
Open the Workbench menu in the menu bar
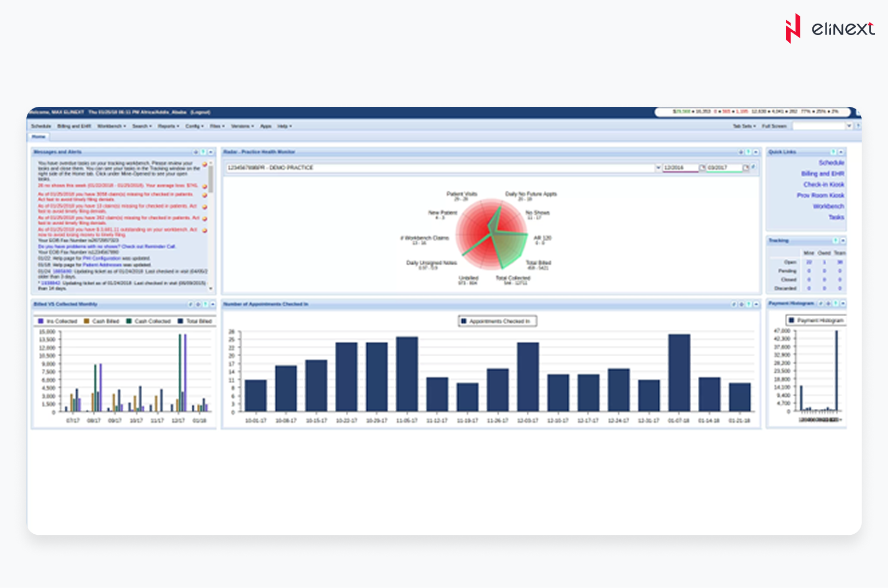[x=111, y=126]
